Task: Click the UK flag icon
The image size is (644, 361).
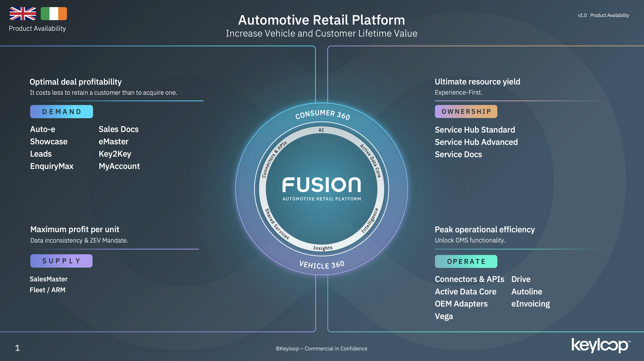Action: point(23,14)
